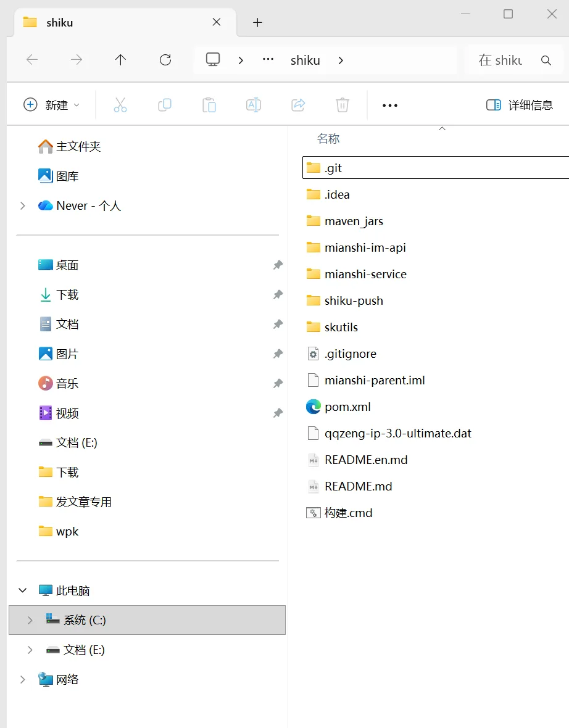
Task: Click the search magnifier icon
Action: point(546,60)
